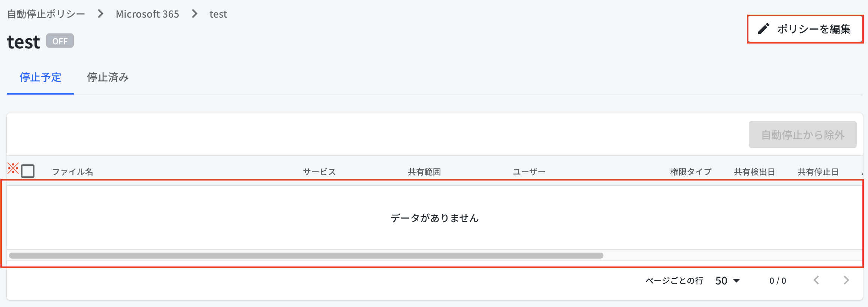
Task: Go to 自動停止ポリシー breadcrumb link
Action: pos(46,14)
